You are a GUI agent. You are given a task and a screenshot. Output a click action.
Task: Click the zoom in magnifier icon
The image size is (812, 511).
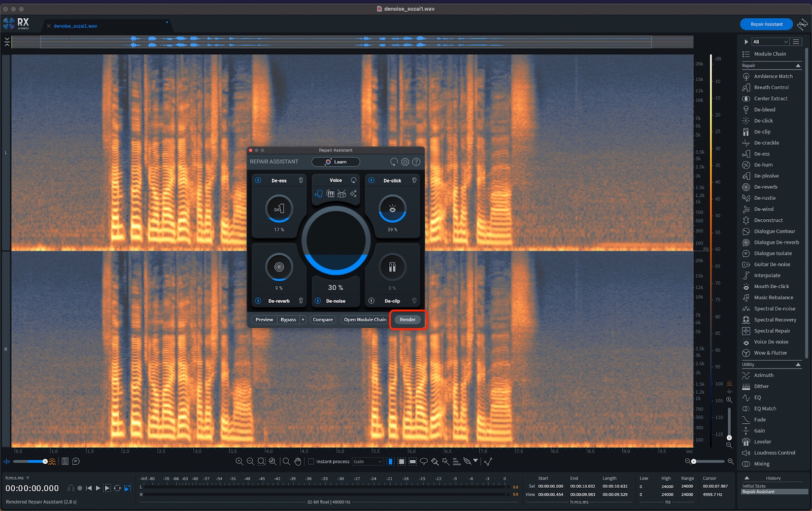pyautogui.click(x=239, y=461)
